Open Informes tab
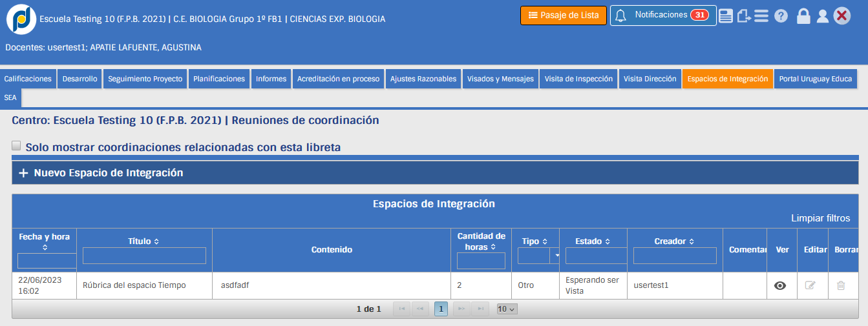The height and width of the screenshot is (326, 868). [271, 79]
